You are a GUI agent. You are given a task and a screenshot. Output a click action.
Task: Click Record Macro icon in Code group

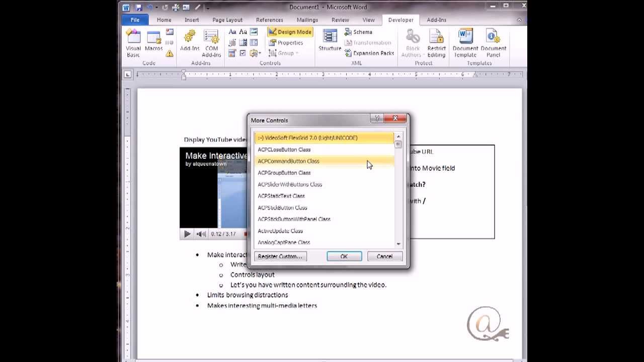170,32
